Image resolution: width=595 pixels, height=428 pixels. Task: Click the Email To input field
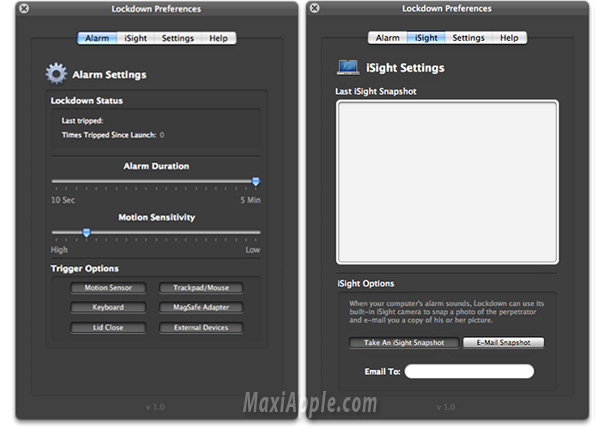pyautogui.click(x=469, y=371)
